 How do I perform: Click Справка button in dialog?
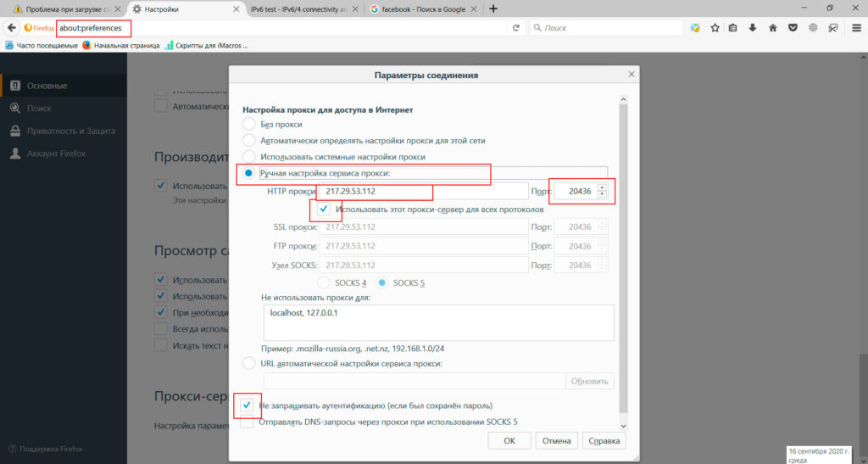[x=604, y=441]
